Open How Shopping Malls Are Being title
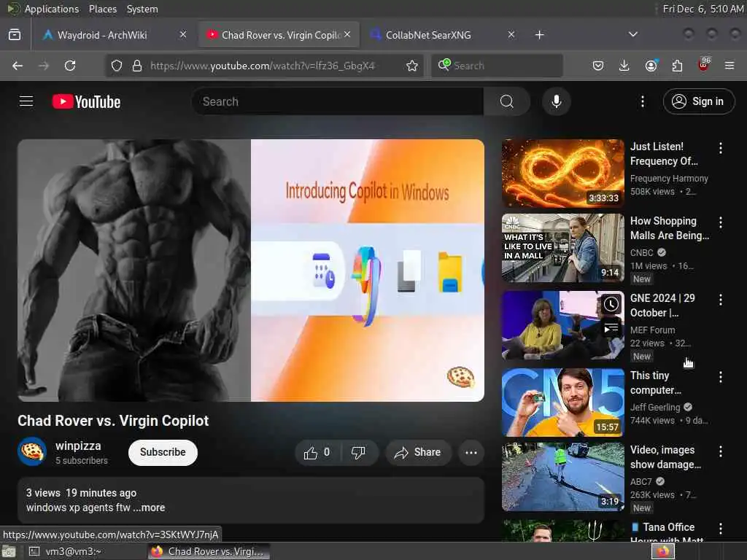 click(670, 228)
